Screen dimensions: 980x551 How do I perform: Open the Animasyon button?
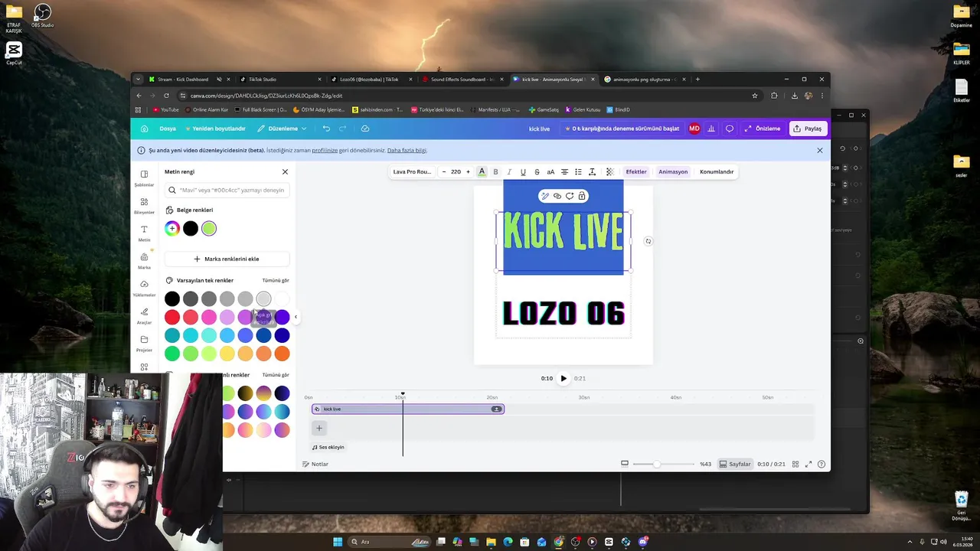point(673,171)
